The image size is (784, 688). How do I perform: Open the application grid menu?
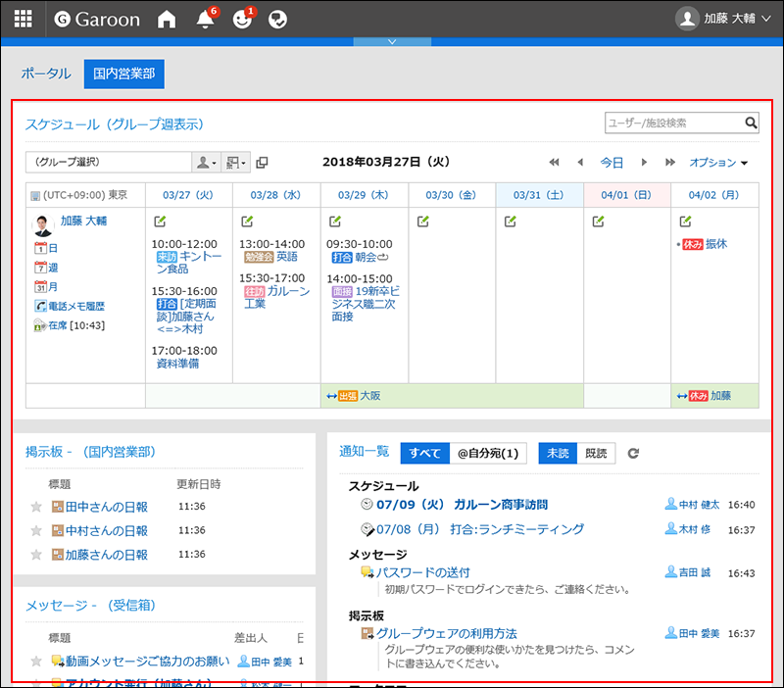pos(23,19)
